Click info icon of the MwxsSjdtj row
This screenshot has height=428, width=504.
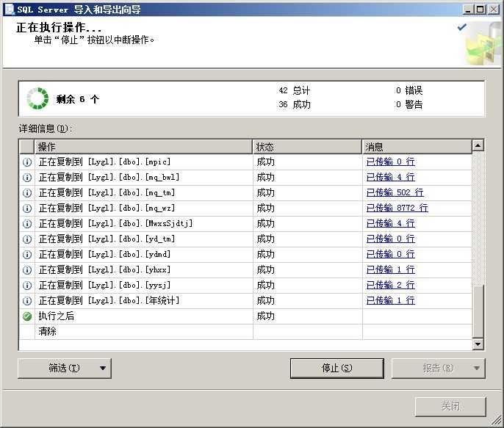[x=27, y=224]
